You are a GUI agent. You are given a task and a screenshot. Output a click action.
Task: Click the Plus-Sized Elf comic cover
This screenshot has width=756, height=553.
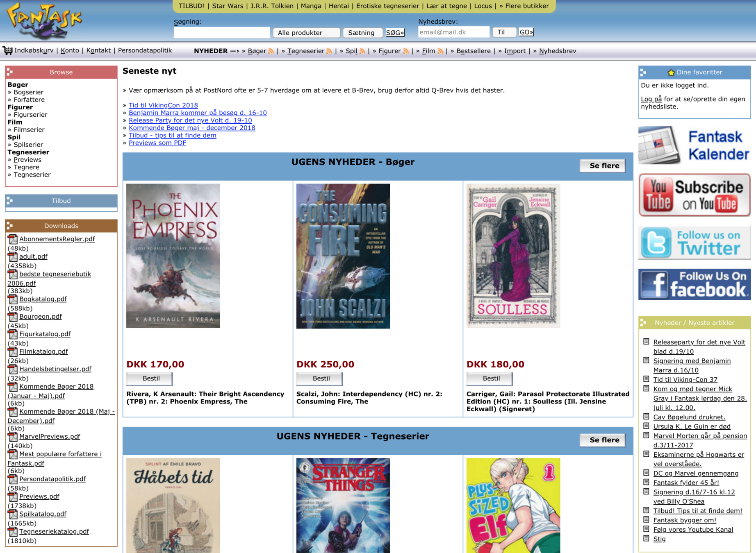[513, 505]
